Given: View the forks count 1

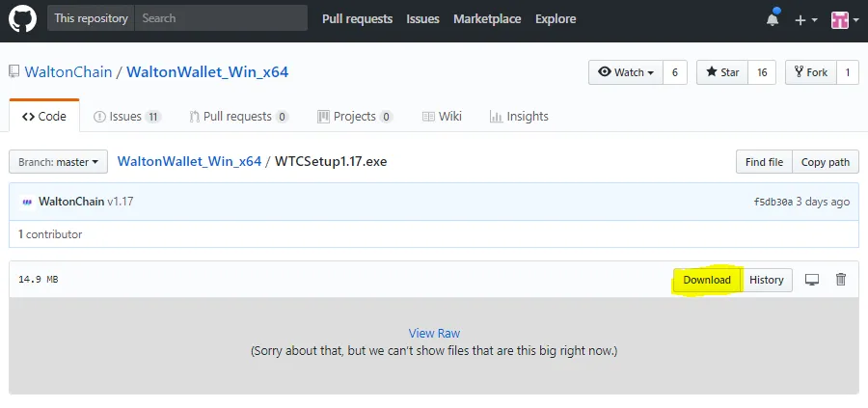Looking at the screenshot, I should point(848,72).
